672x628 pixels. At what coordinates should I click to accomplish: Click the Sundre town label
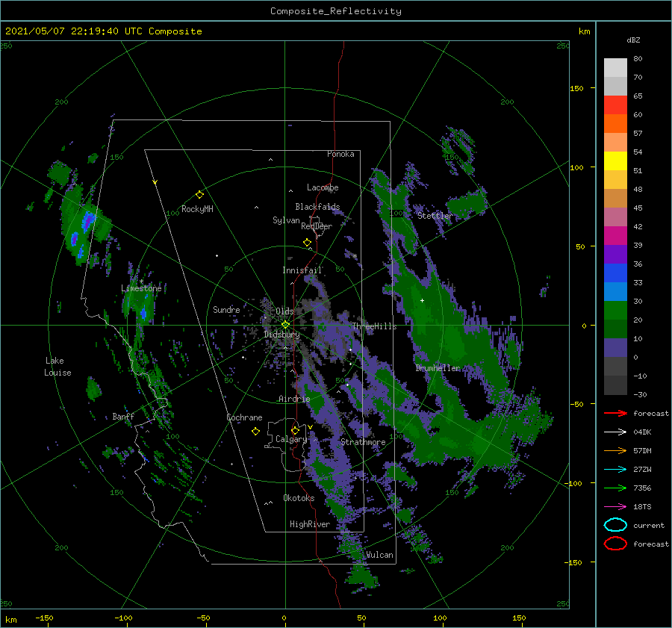(x=226, y=309)
